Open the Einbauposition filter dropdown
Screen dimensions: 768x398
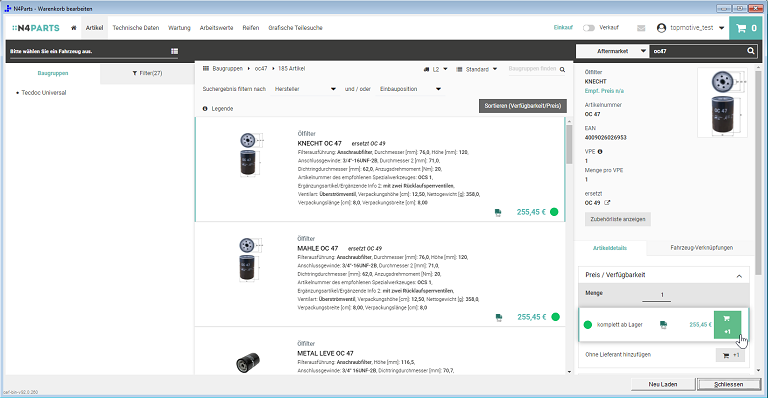click(410, 89)
